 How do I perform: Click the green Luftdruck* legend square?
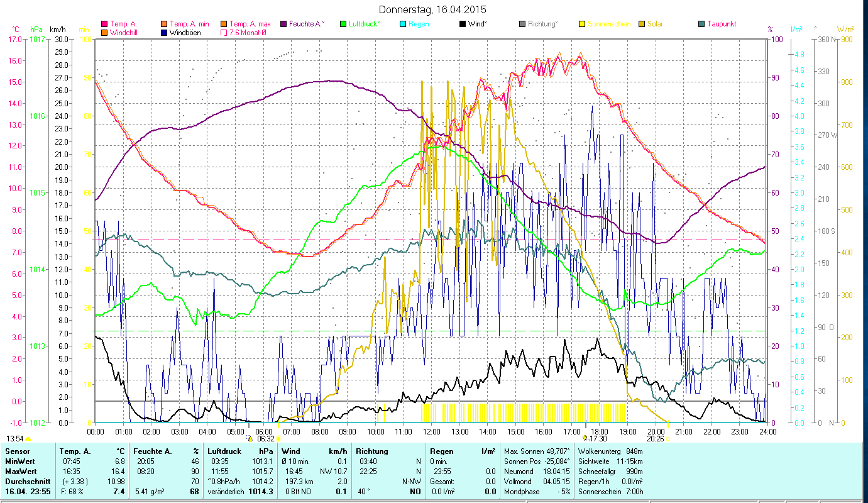343,24
